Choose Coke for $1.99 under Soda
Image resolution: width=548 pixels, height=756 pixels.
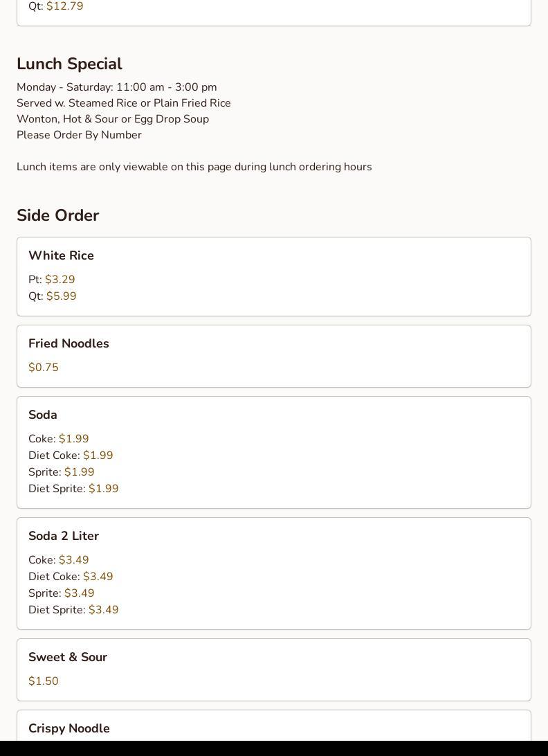point(73,439)
